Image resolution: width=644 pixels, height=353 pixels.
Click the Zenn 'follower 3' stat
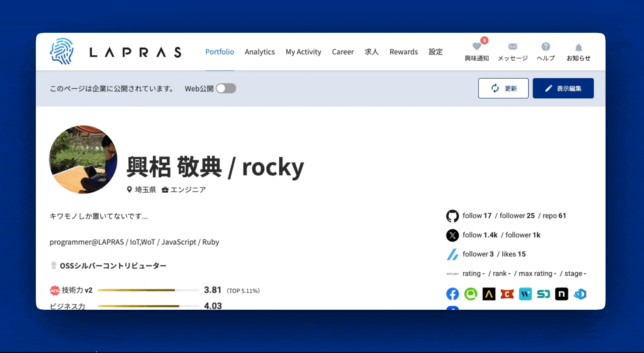478,254
